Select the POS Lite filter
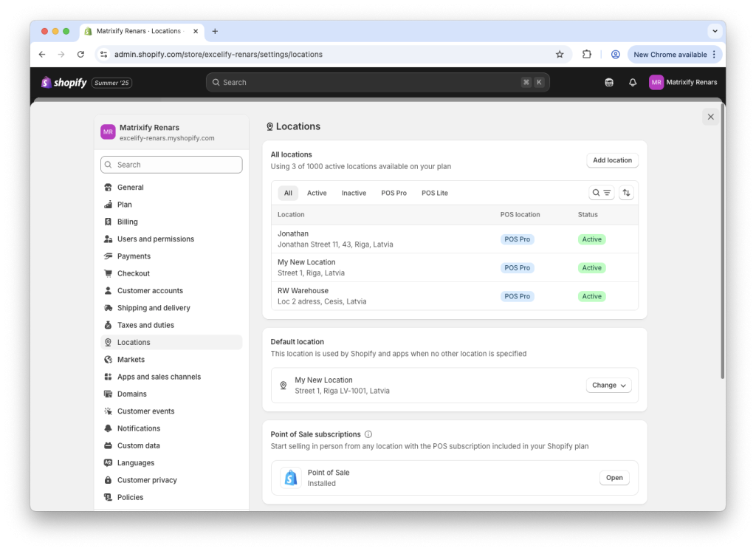Viewport: 756px width, 551px height. pyautogui.click(x=434, y=192)
